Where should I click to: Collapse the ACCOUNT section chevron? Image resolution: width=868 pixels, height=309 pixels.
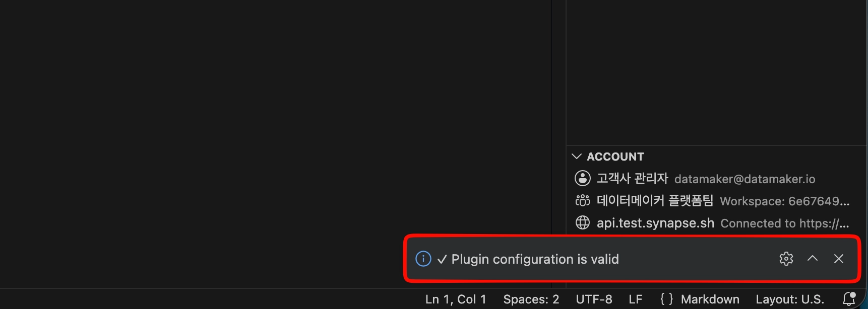pos(577,157)
